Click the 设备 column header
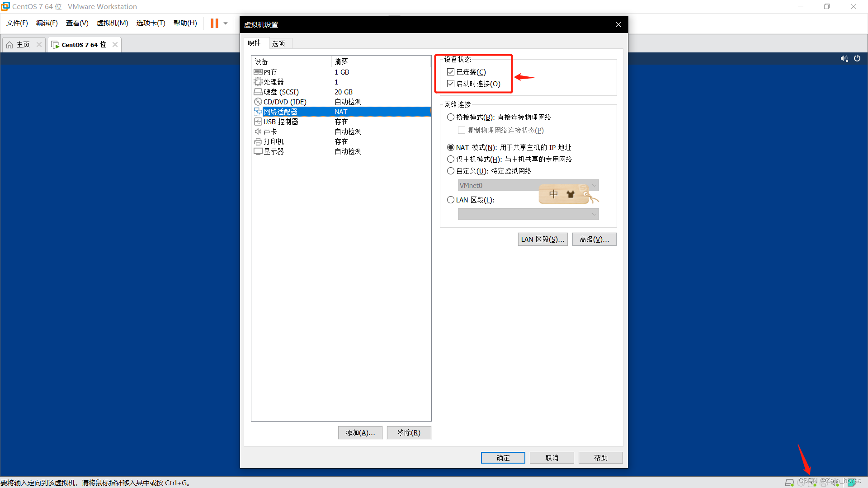Viewport: 868px width, 488px height. click(x=292, y=61)
